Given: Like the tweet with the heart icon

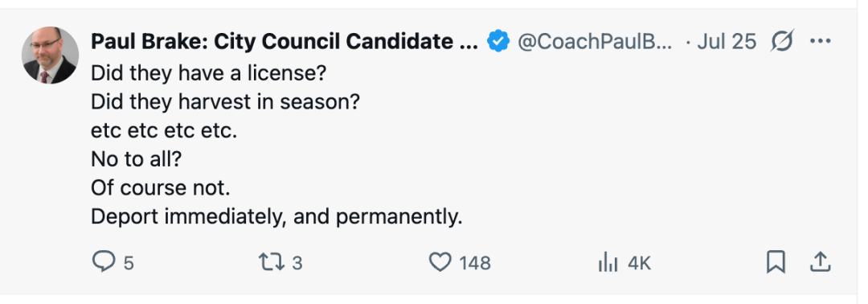Looking at the screenshot, I should 440,262.
